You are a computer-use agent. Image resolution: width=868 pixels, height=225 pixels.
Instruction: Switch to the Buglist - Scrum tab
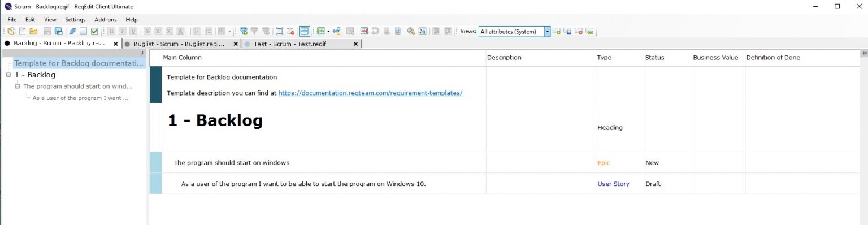[181, 44]
